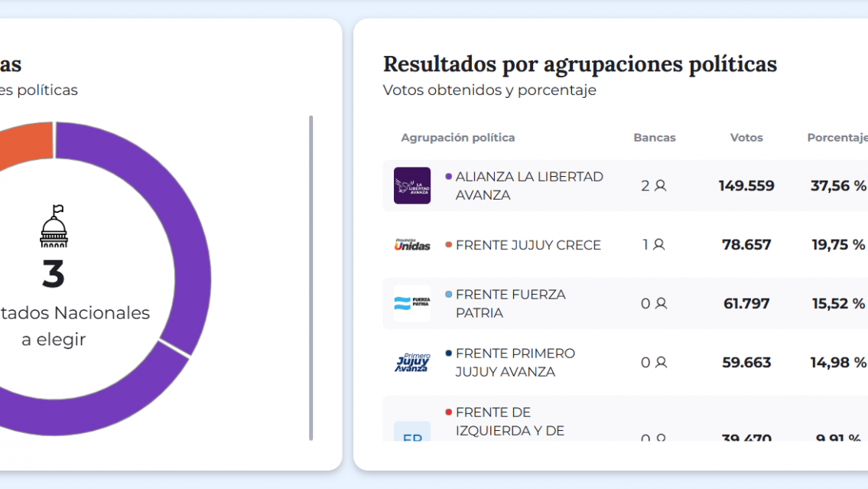Click the Primero Jujuy Avanza party logo
Screen dimensions: 868x489
[x=412, y=362]
